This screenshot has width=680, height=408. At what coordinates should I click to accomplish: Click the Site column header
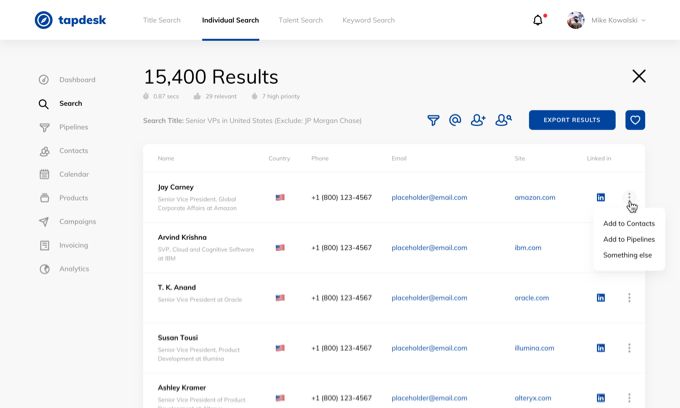click(x=520, y=158)
